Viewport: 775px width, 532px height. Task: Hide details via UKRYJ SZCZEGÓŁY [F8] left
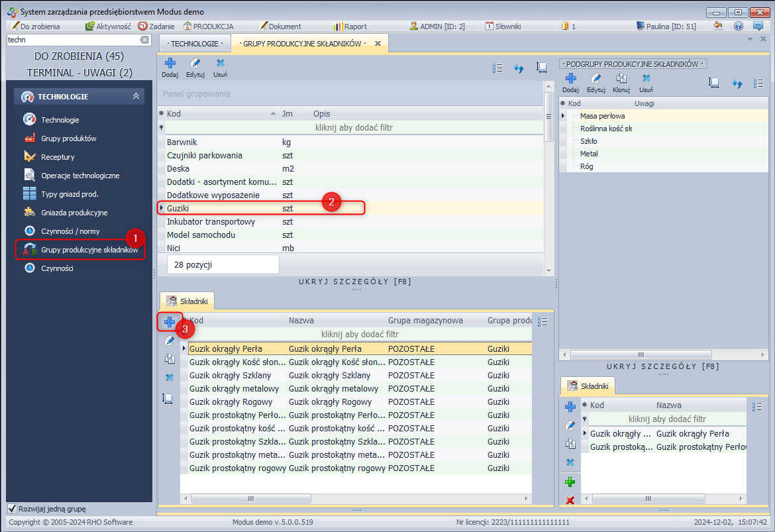(356, 282)
